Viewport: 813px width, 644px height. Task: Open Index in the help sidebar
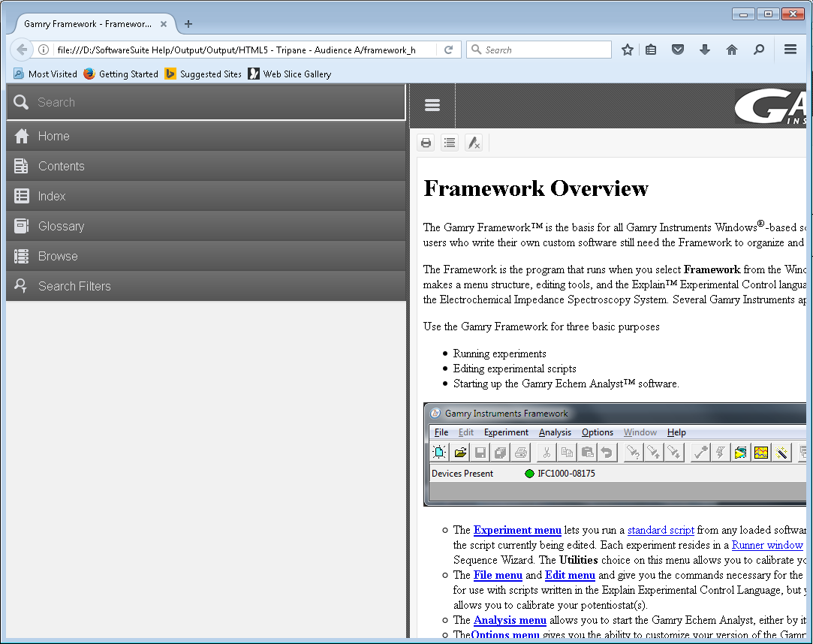click(206, 196)
